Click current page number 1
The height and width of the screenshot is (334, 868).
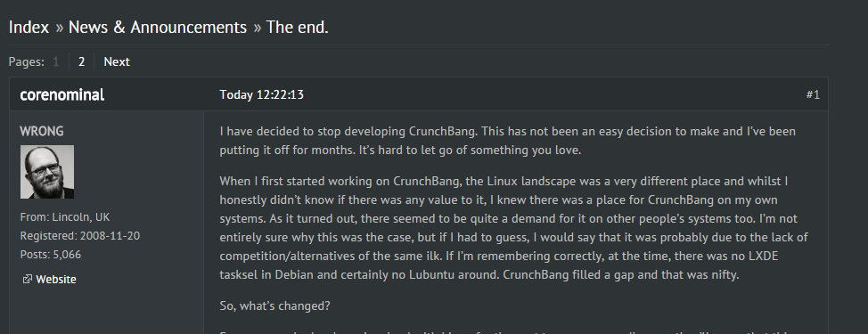(56, 62)
